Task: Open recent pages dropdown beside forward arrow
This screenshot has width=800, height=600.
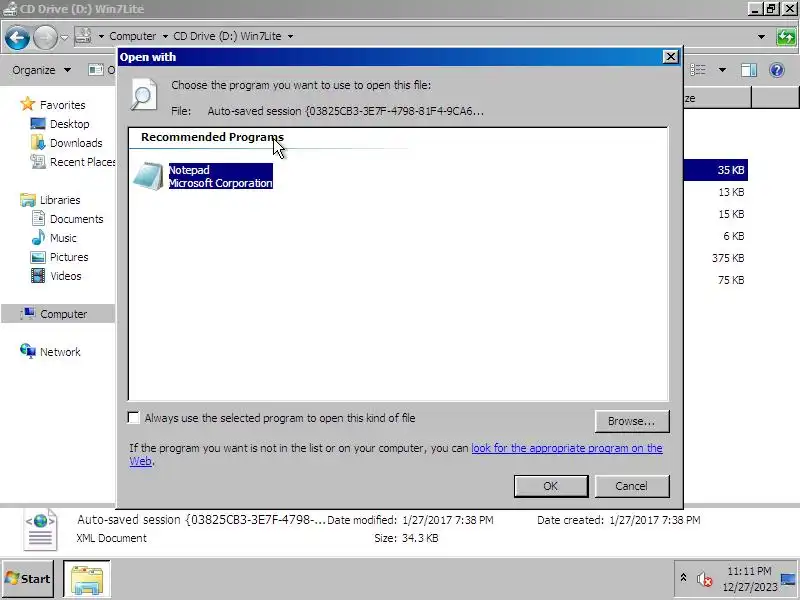Action: 64,37
